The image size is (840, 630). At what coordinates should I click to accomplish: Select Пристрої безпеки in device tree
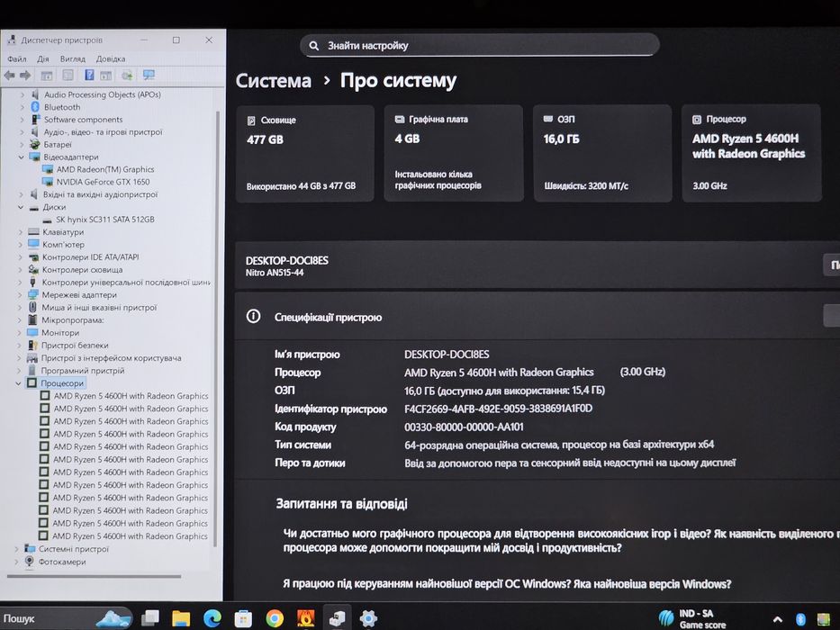click(x=75, y=346)
